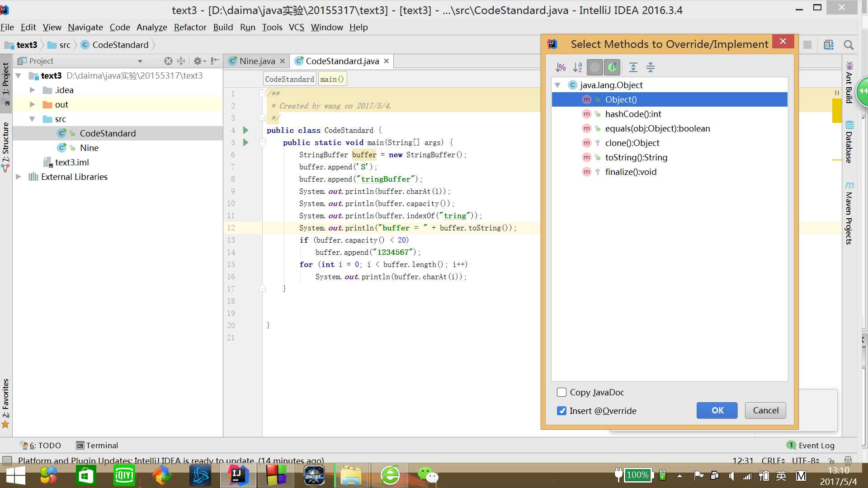This screenshot has width=868, height=488.
Task: Collapse all nodes in override dialog
Action: (651, 67)
